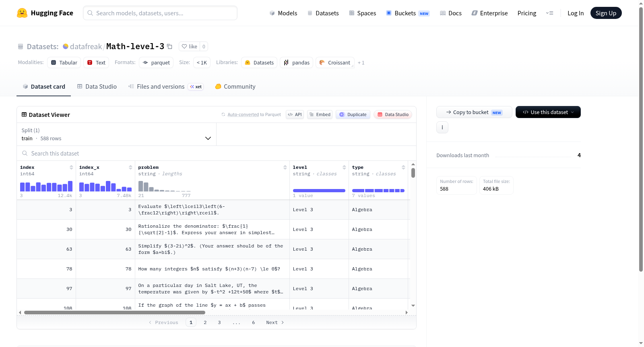Screen dimensions: 644x347
Task: Open Data Studio from the viewer header
Action: (x=393, y=114)
